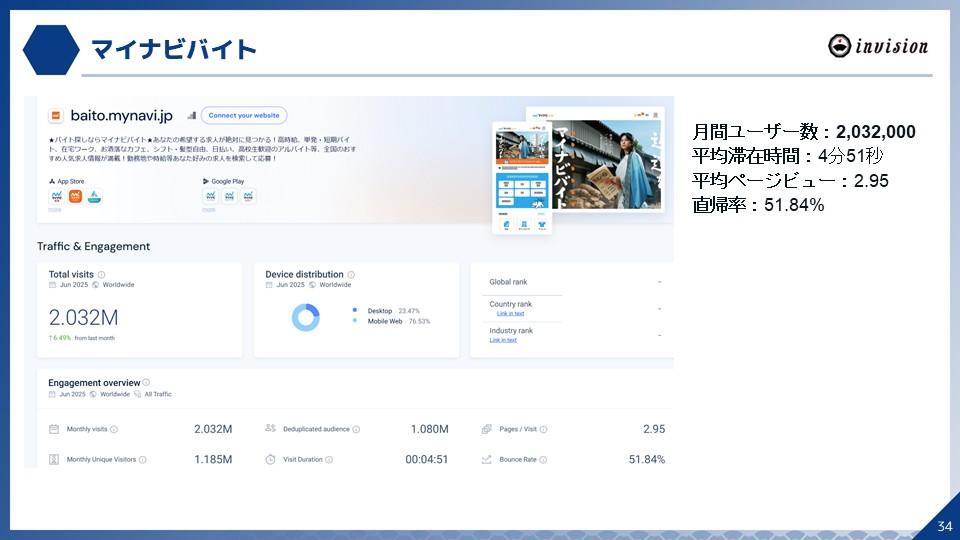Click the info icon beside Monthly Unique Visitors
Image resolution: width=960 pixels, height=540 pixels.
[143, 459]
